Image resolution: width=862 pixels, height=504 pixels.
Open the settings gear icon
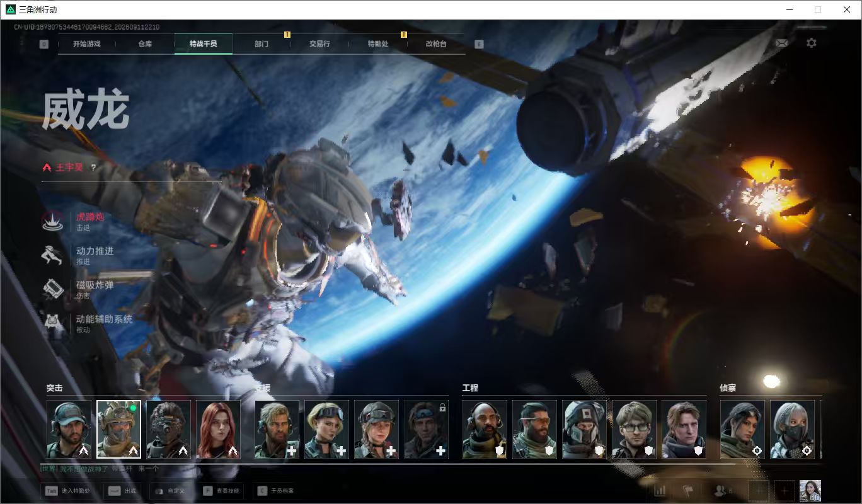812,43
